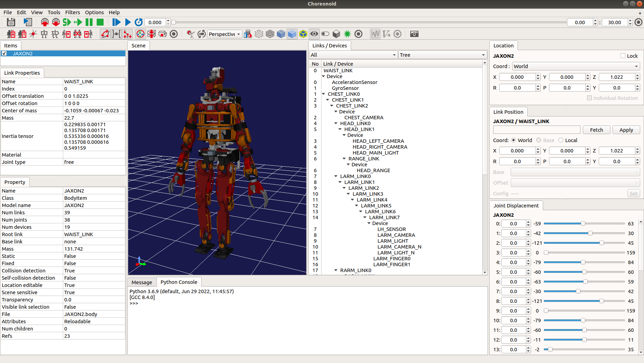Screen dimensions: 644x363
Task: Click the Fetch button
Action: tap(596, 130)
